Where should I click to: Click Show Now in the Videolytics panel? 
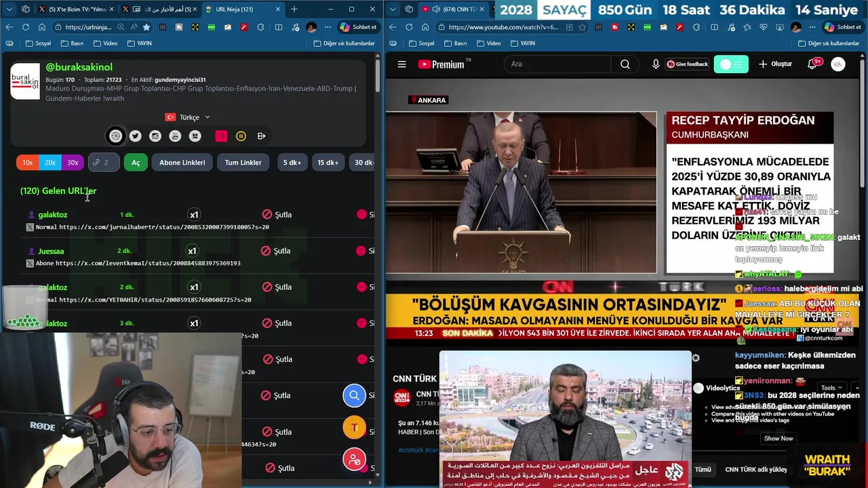pos(778,439)
